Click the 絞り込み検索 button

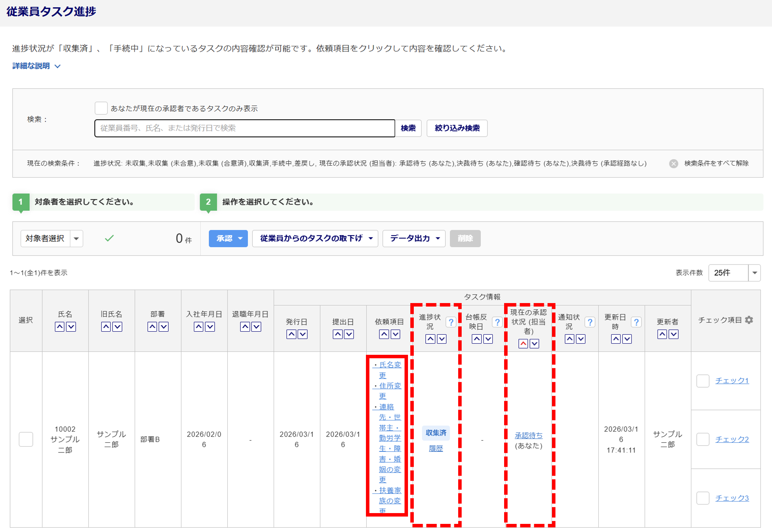point(457,128)
